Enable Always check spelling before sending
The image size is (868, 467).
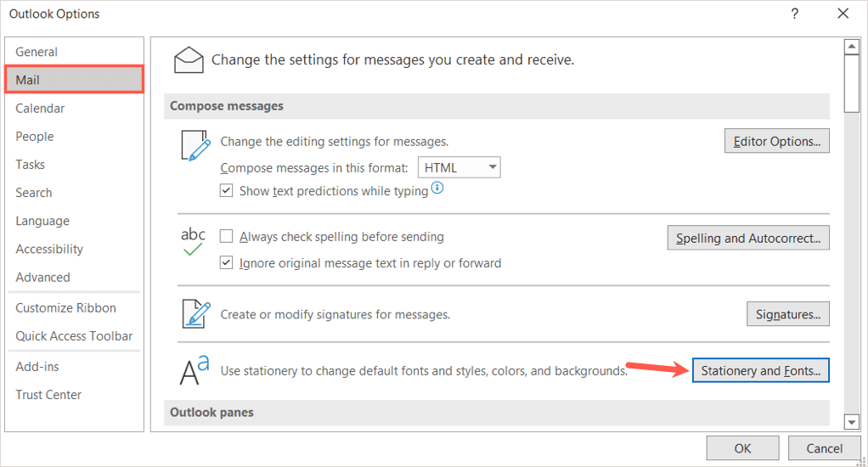[226, 237]
